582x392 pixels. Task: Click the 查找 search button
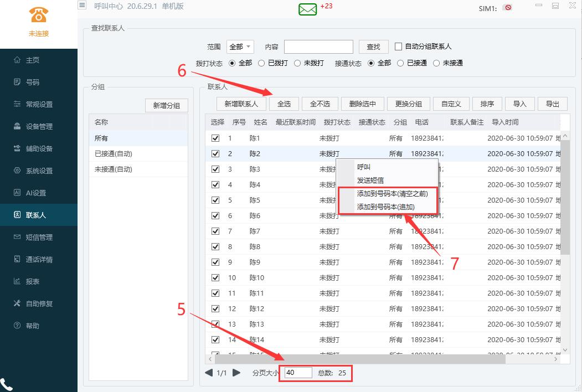pyautogui.click(x=373, y=47)
